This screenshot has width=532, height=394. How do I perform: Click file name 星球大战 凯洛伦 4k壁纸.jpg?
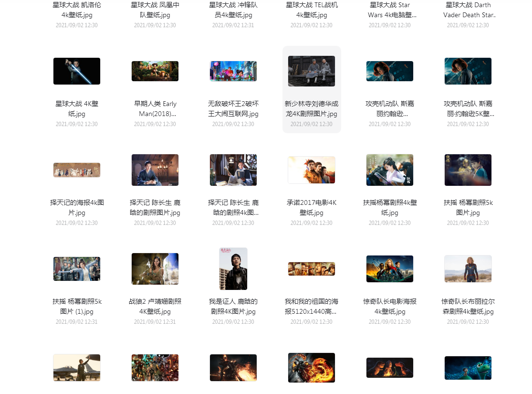tap(77, 10)
